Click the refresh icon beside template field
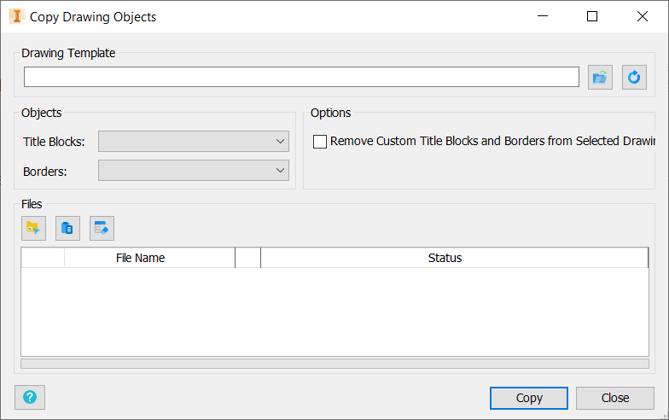 tap(634, 77)
